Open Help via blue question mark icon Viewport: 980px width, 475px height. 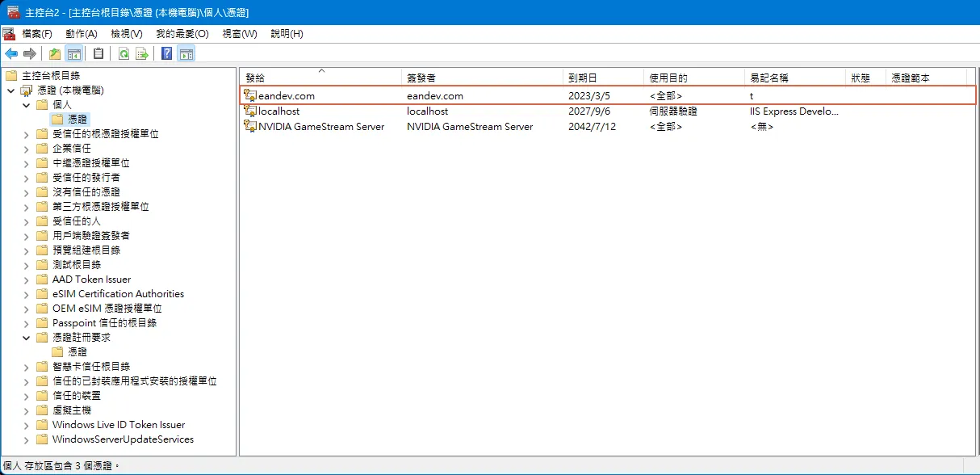(166, 54)
